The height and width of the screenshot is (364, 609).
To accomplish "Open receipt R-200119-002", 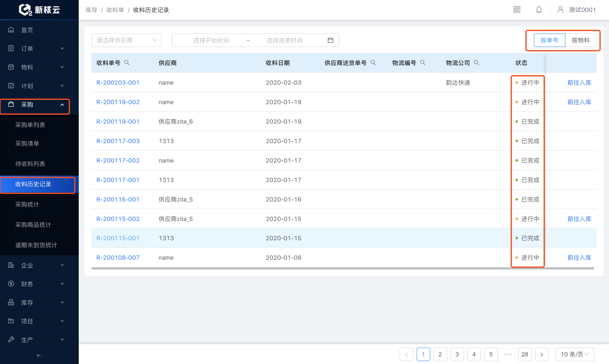I will click(118, 102).
